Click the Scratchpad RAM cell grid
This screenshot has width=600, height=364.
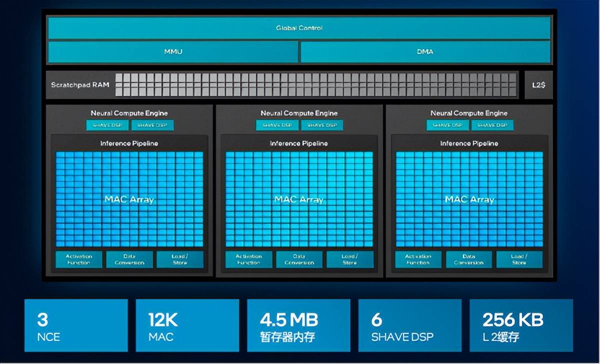(316, 84)
